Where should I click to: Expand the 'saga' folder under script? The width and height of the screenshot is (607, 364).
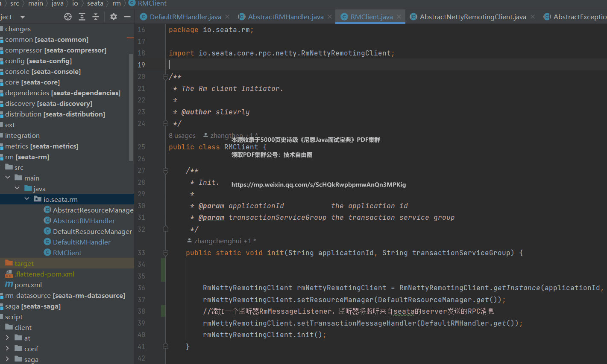click(x=7, y=359)
